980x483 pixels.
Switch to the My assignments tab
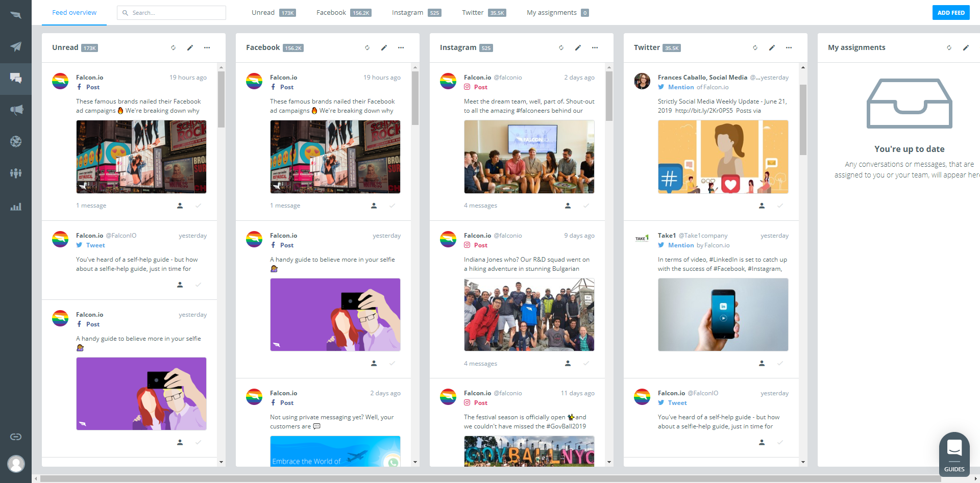click(558, 13)
